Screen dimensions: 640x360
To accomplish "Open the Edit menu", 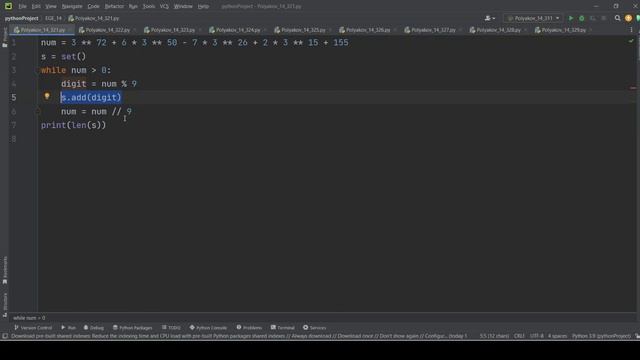I will (x=36, y=7).
